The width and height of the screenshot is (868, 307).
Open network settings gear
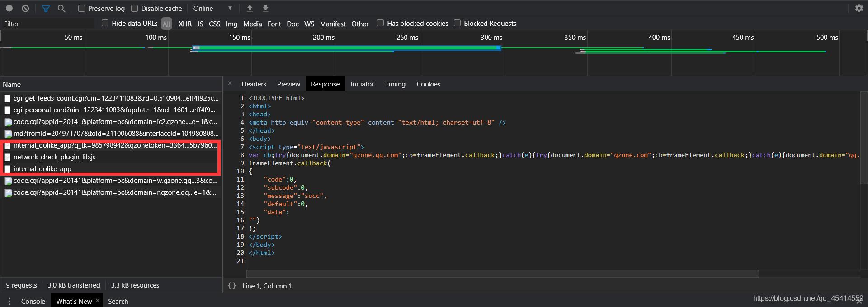(859, 8)
